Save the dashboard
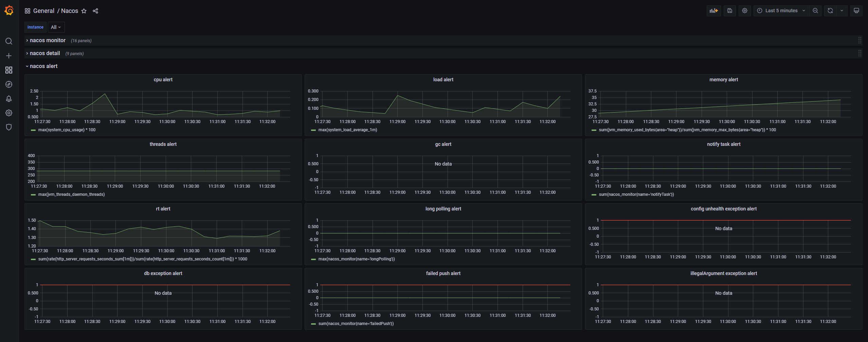This screenshot has height=342, width=868. 729,11
